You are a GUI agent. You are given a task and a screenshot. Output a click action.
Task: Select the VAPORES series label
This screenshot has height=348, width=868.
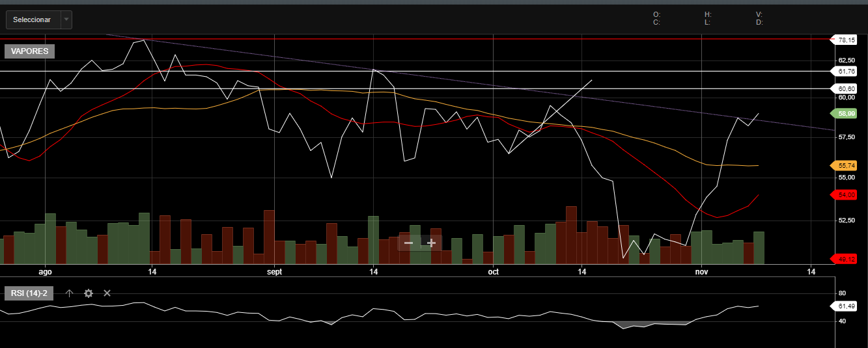(x=29, y=51)
